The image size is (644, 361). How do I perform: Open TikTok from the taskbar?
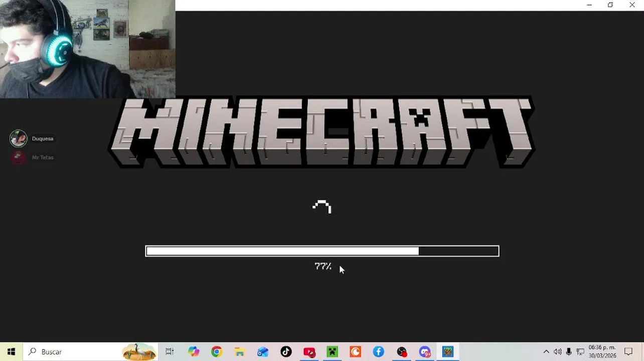tap(286, 351)
